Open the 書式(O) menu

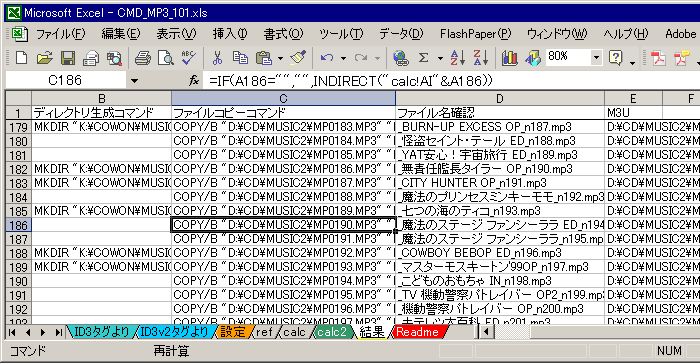click(x=283, y=34)
